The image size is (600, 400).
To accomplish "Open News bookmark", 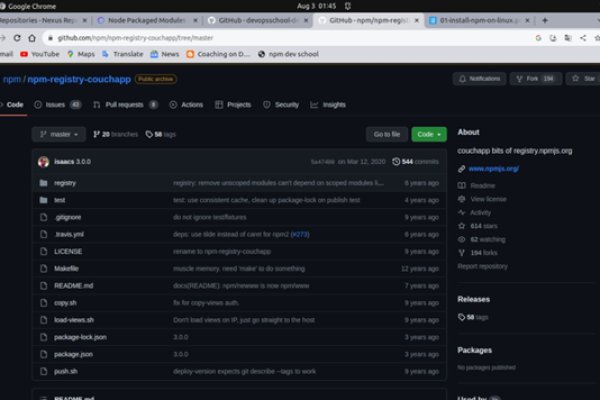I will pos(165,54).
